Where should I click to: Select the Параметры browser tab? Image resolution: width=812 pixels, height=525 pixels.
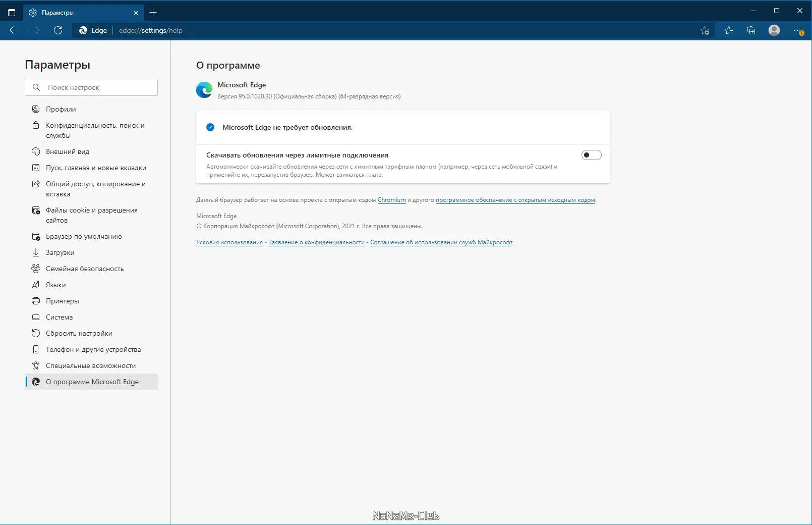point(83,13)
